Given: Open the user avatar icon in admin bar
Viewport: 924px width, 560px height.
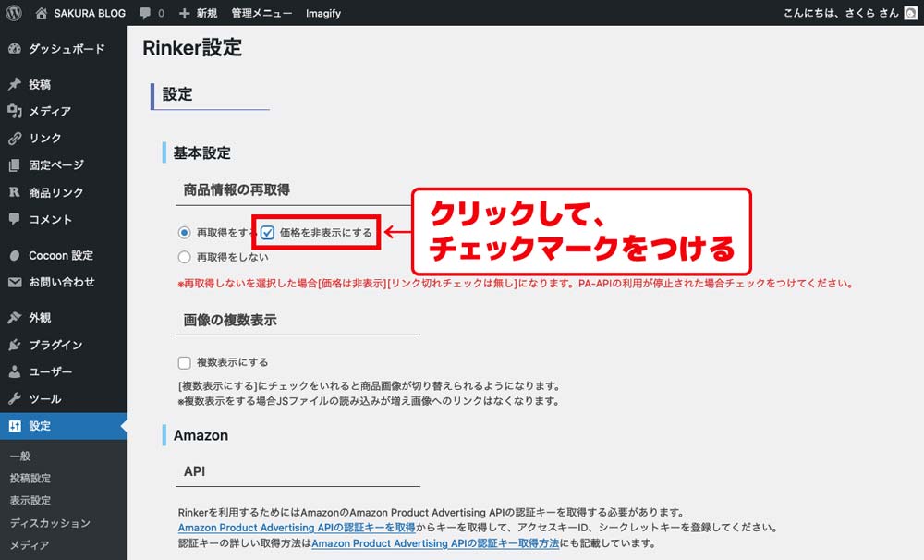Looking at the screenshot, I should [910, 13].
